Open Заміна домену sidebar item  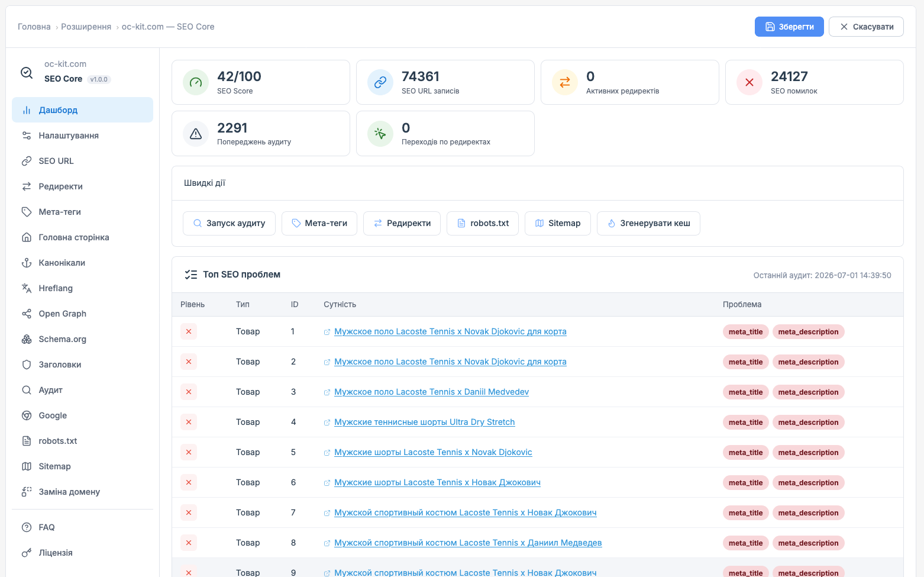click(82, 492)
